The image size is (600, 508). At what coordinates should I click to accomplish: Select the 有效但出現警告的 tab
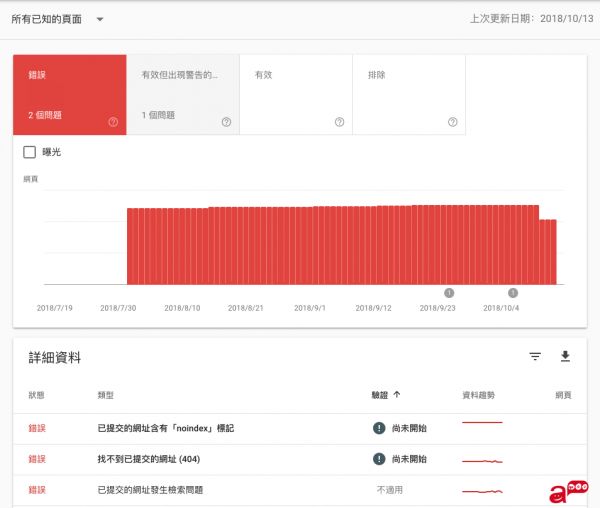(x=183, y=94)
